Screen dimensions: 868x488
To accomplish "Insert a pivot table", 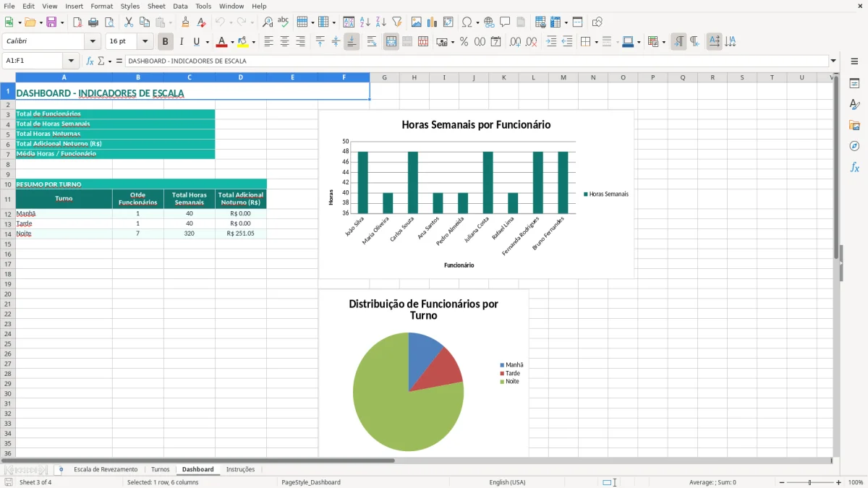I will [448, 22].
